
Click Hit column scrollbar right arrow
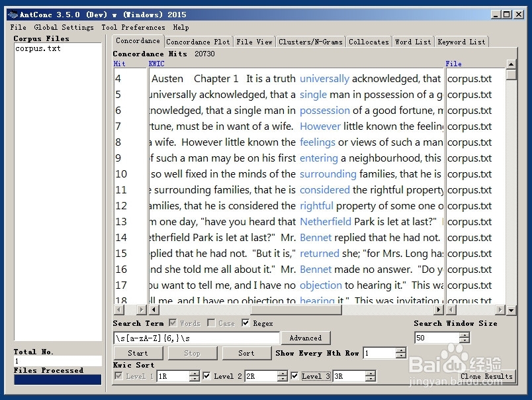(x=142, y=310)
